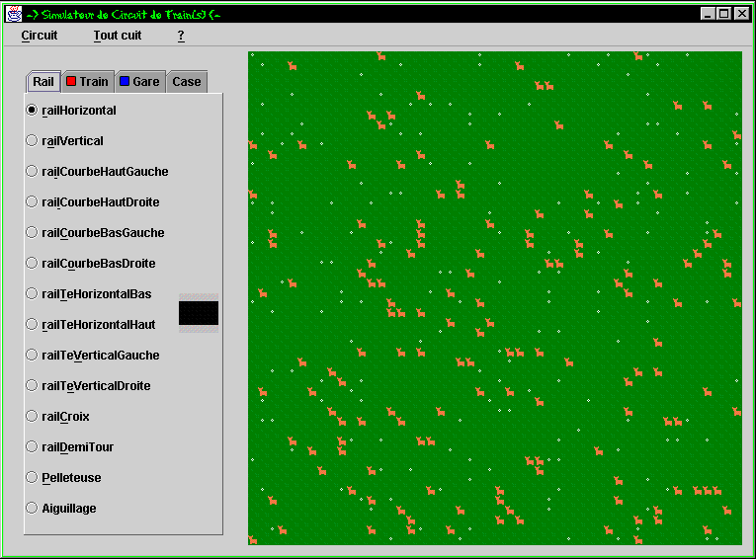Open the question mark help menu

(x=181, y=36)
